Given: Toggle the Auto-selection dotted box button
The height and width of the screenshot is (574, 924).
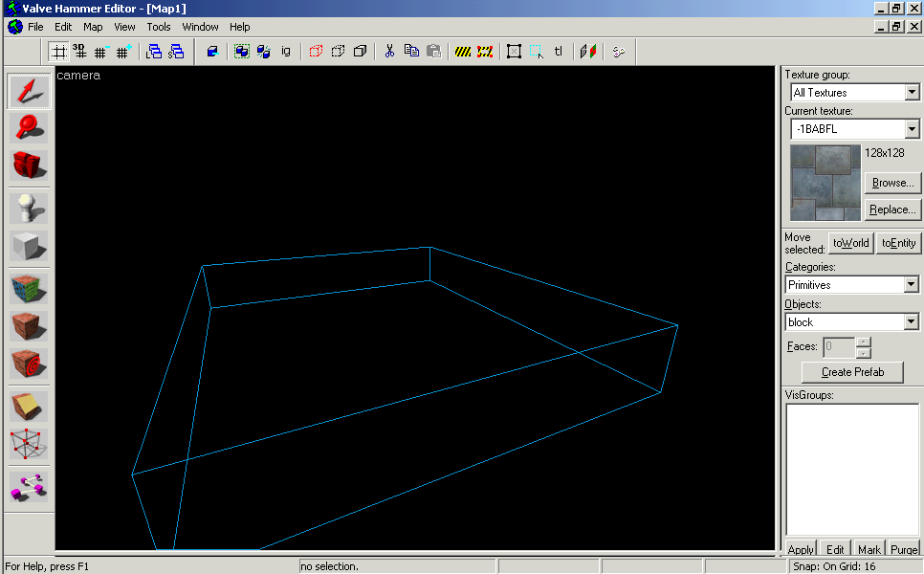Looking at the screenshot, I should pyautogui.click(x=537, y=52).
